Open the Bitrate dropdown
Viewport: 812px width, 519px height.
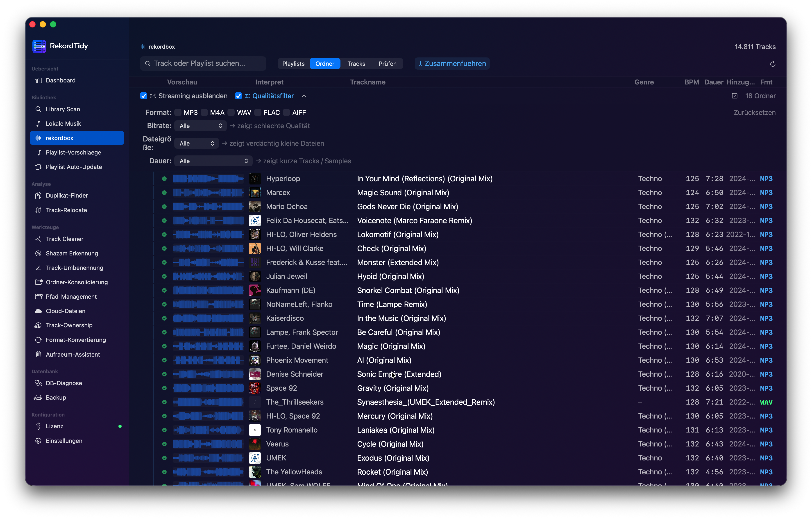pyautogui.click(x=201, y=126)
